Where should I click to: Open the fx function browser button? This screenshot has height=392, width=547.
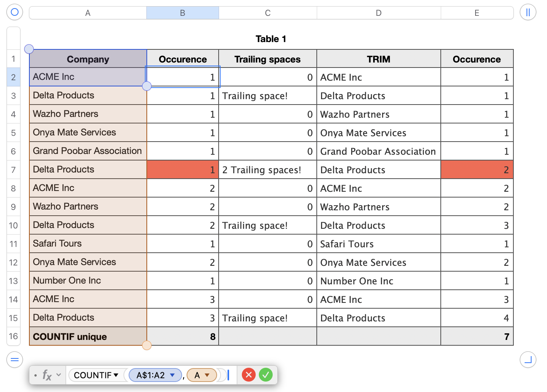pos(47,375)
